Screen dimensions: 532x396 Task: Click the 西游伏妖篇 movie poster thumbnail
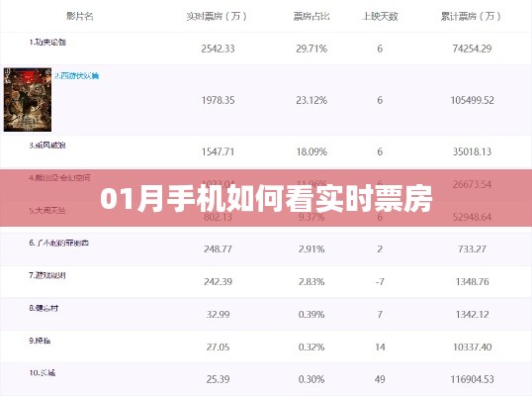coord(28,100)
